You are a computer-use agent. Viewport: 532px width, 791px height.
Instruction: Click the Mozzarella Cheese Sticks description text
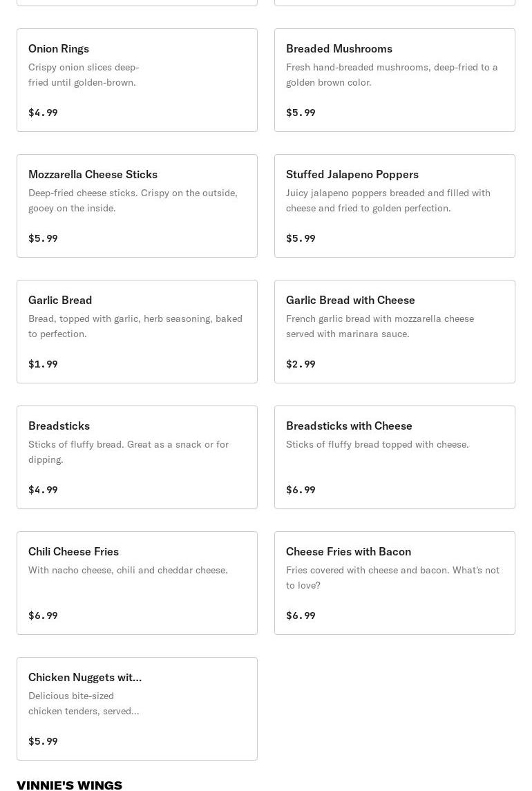click(x=133, y=200)
